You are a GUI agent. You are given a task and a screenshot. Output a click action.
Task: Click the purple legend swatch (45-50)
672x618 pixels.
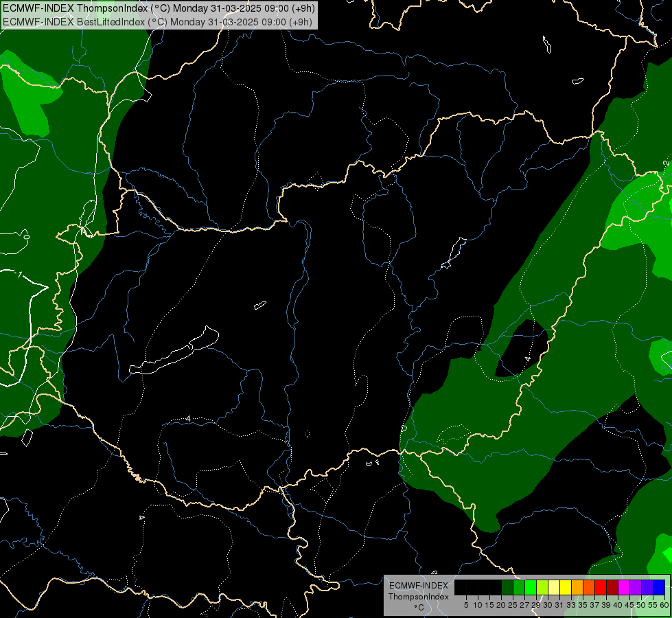[x=636, y=587]
